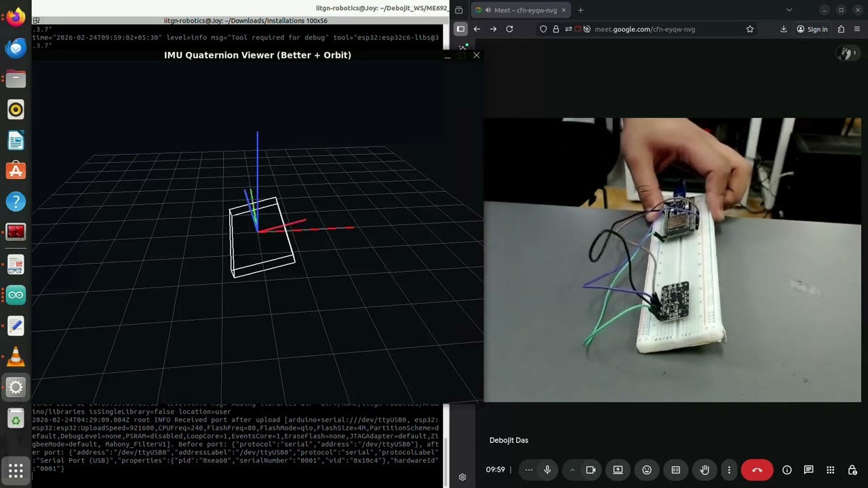Click settings gear below terminal scrollbar
Viewport: 868px width, 488px height.
click(x=462, y=477)
